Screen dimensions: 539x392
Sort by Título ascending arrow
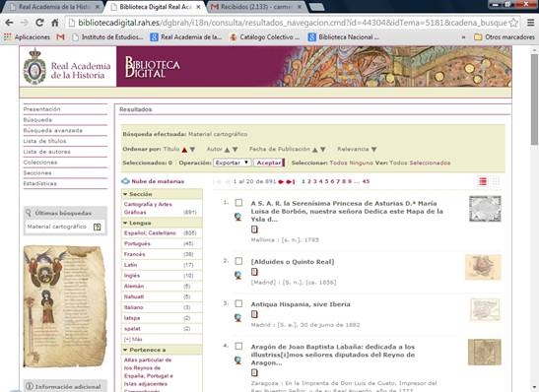(x=184, y=150)
